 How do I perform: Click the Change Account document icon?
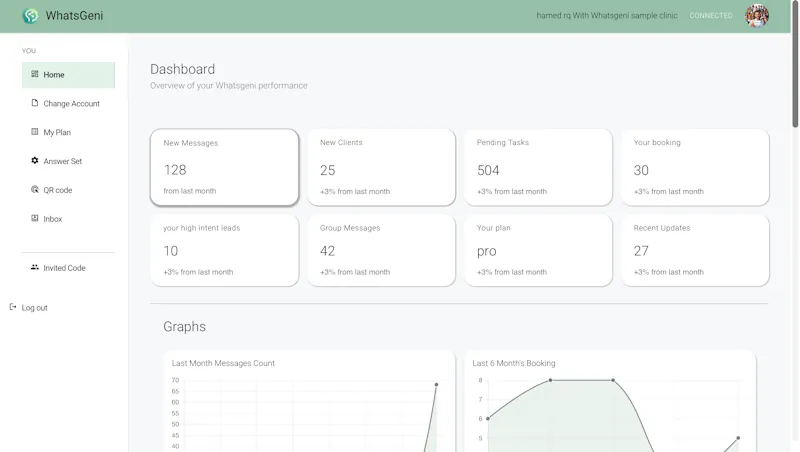(35, 103)
